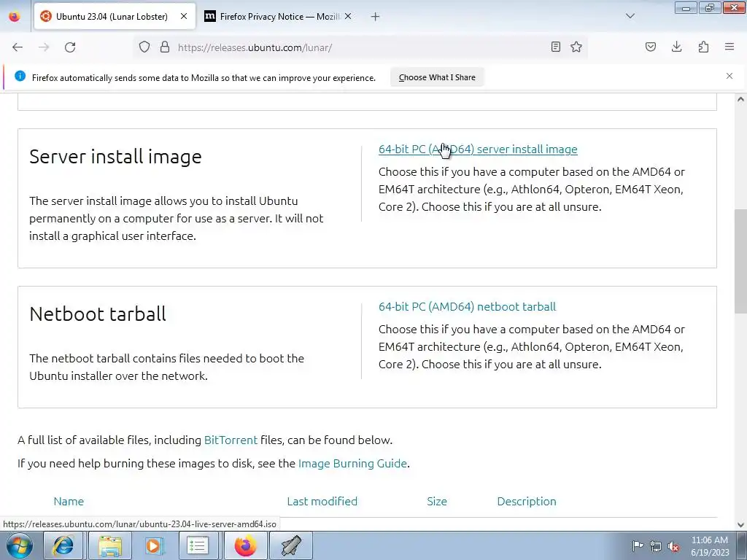747x560 pixels.
Task: Close the Ubuntu 23.04 tab
Action: point(184,16)
